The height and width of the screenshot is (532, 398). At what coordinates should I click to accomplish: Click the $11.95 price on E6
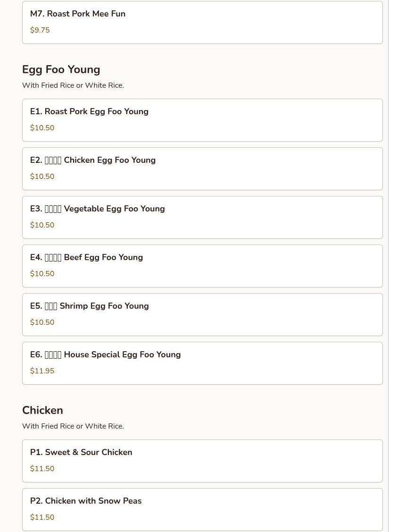(x=42, y=371)
